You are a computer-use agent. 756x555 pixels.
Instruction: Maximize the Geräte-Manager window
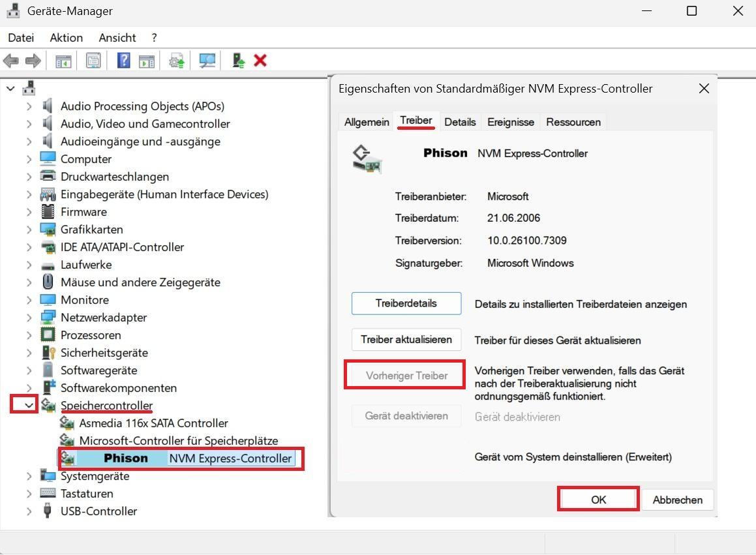[692, 10]
